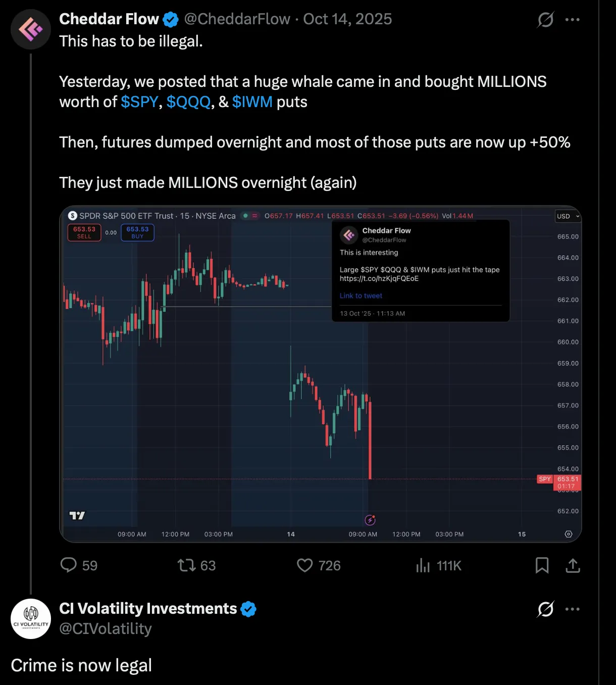Screen dimensions: 616x685
Task: Click the TradingView logo watermark on the chart
Action: point(77,515)
